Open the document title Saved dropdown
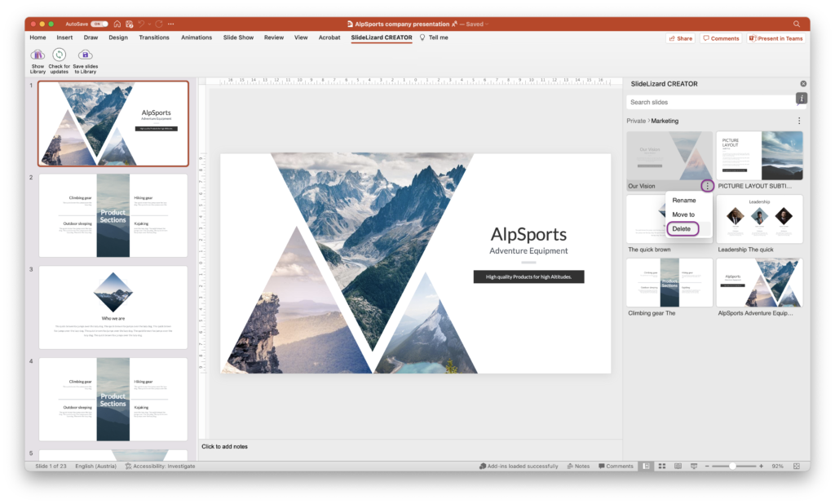Image resolution: width=835 pixels, height=504 pixels. point(486,24)
